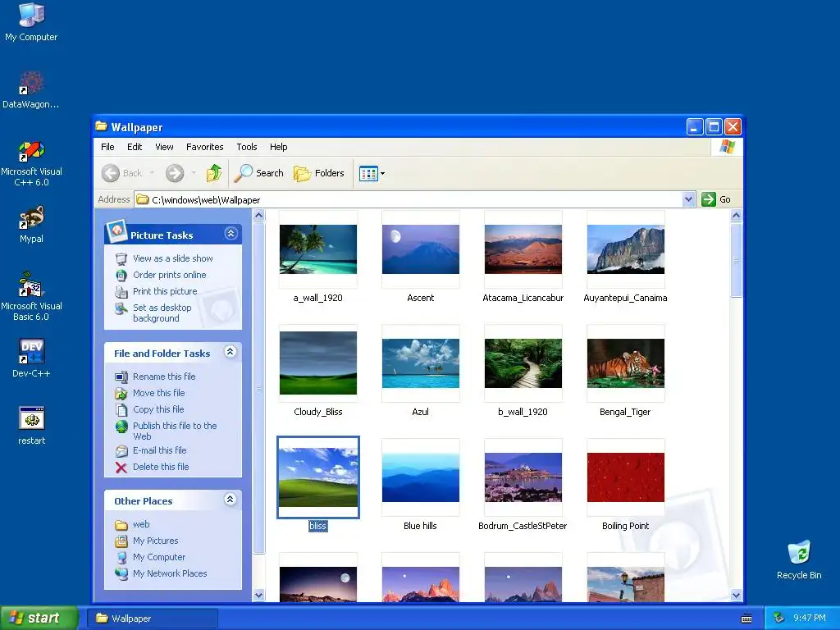Screen dimensions: 840x630
Task: Click the task pane scroll down arrow
Action: [258, 595]
